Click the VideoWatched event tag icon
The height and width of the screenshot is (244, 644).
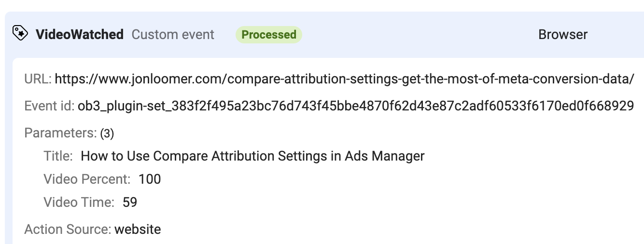[20, 34]
